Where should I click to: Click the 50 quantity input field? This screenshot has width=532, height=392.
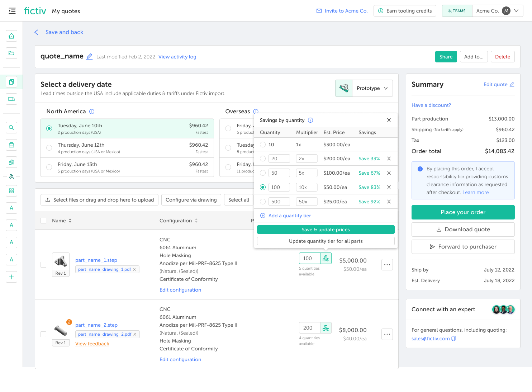pos(279,173)
